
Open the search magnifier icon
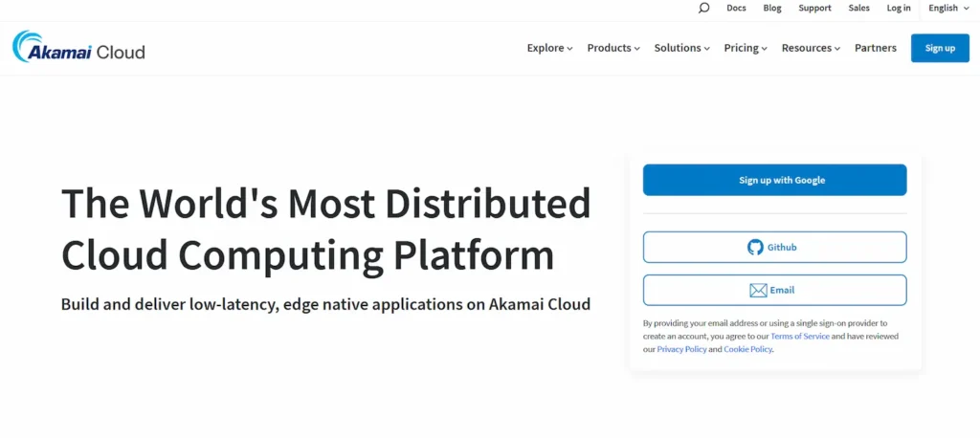(x=703, y=8)
